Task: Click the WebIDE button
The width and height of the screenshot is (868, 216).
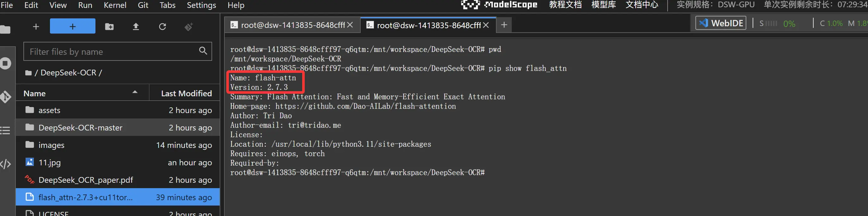Action: (721, 23)
